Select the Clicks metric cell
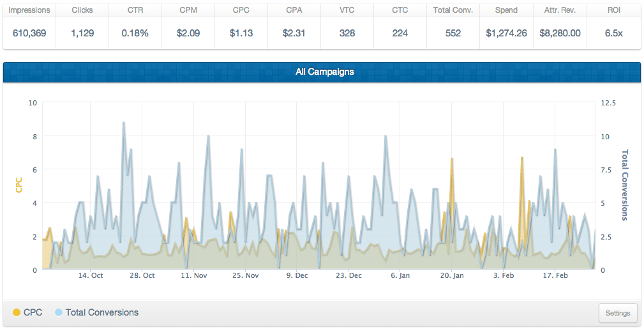Viewport: 644px width, 329px height. tap(82, 27)
